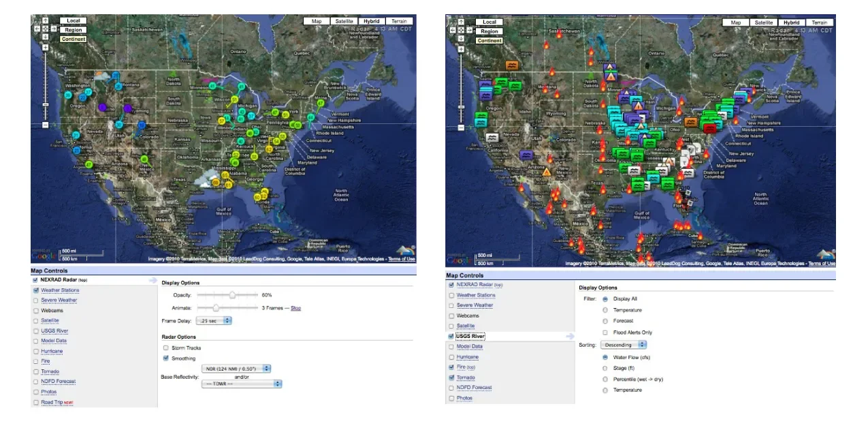Open N0R base reflectivity dropdown
This screenshot has width=868, height=430.
236,369
